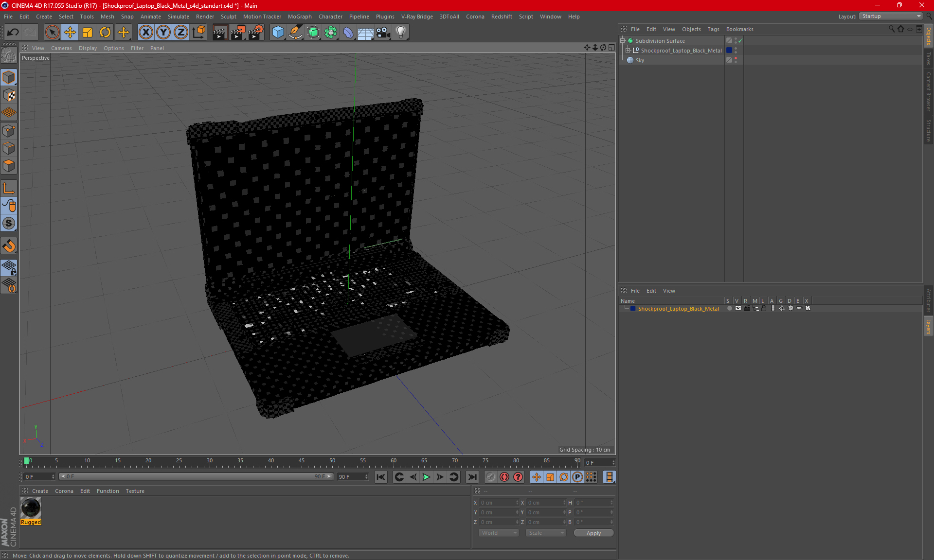Viewport: 934px width, 560px height.
Task: Add a Cube primitive object
Action: [x=278, y=32]
